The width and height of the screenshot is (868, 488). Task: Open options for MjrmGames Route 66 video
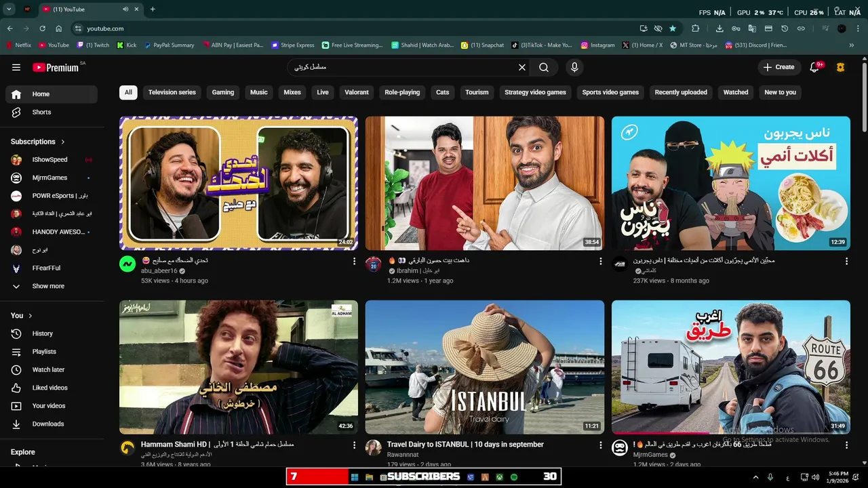coord(846,445)
